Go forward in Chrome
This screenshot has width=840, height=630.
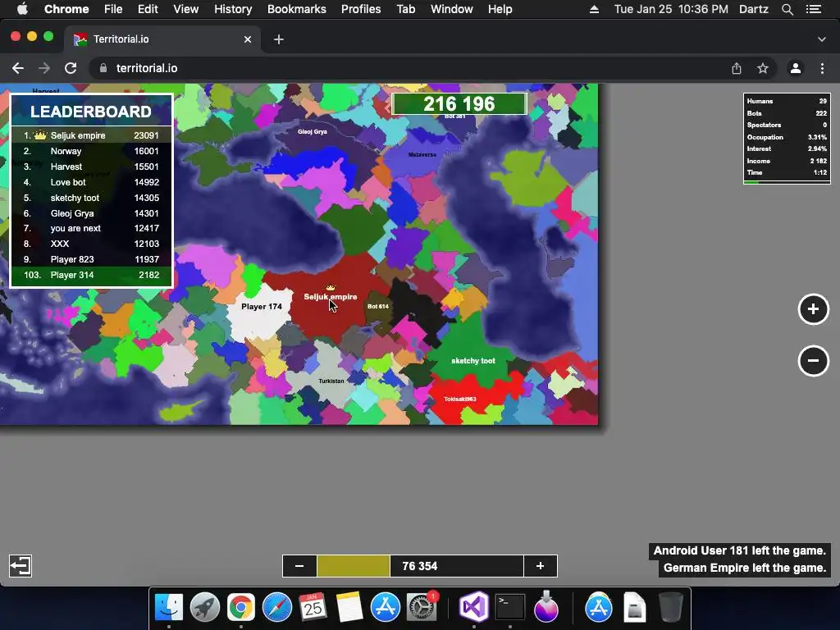44,68
